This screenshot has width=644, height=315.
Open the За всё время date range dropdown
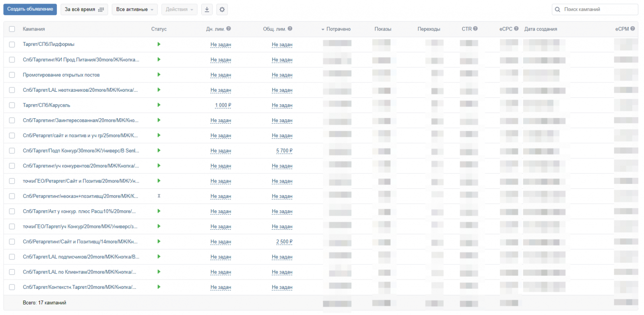pyautogui.click(x=84, y=9)
